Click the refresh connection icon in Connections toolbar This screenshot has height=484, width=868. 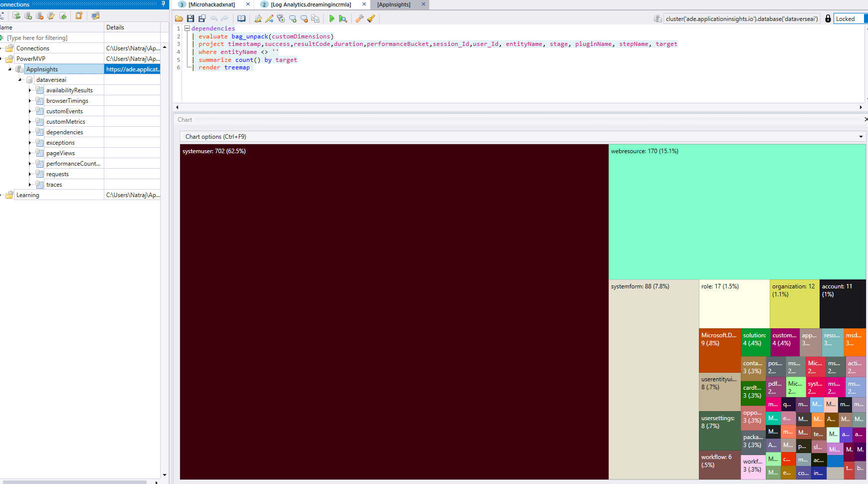(16, 16)
